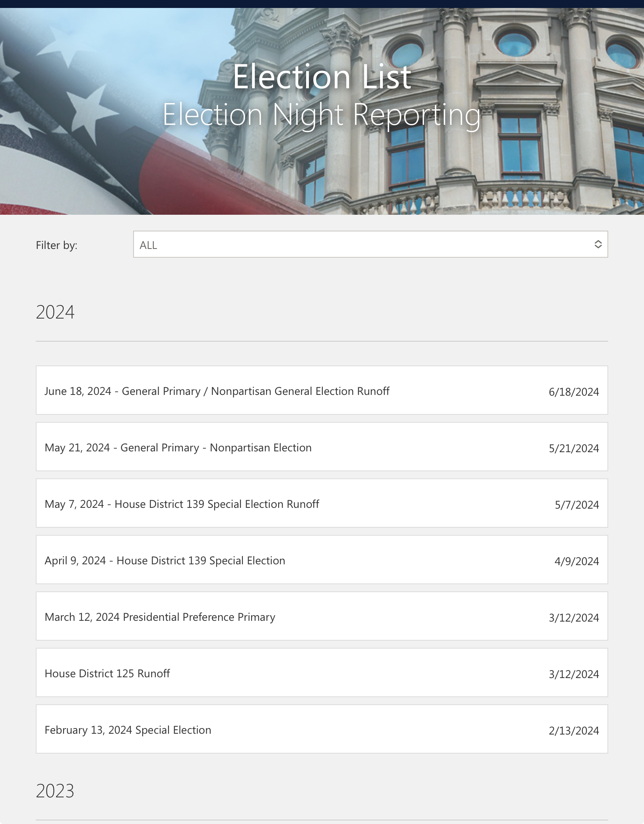Click the 2023 year heading

[55, 791]
